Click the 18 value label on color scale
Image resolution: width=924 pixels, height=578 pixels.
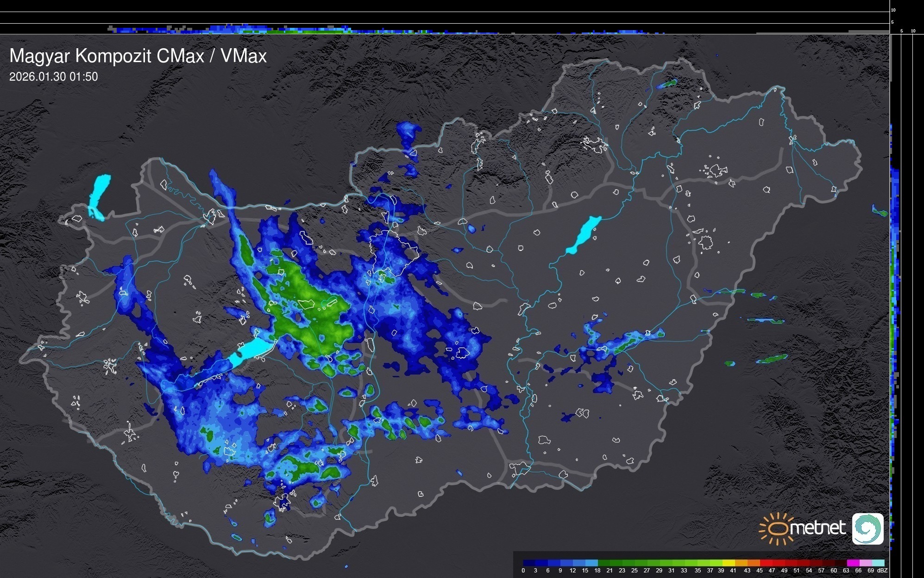597,571
